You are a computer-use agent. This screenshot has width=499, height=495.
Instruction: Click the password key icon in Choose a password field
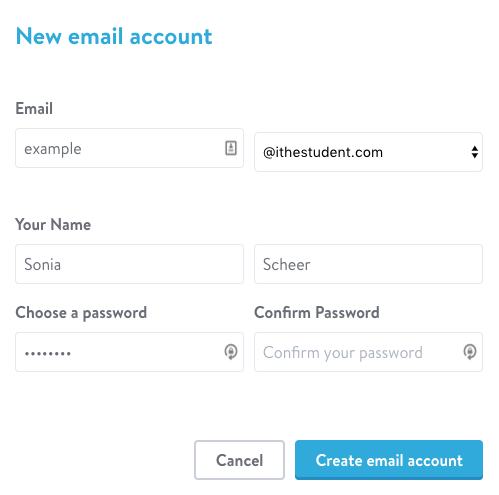coord(231,352)
